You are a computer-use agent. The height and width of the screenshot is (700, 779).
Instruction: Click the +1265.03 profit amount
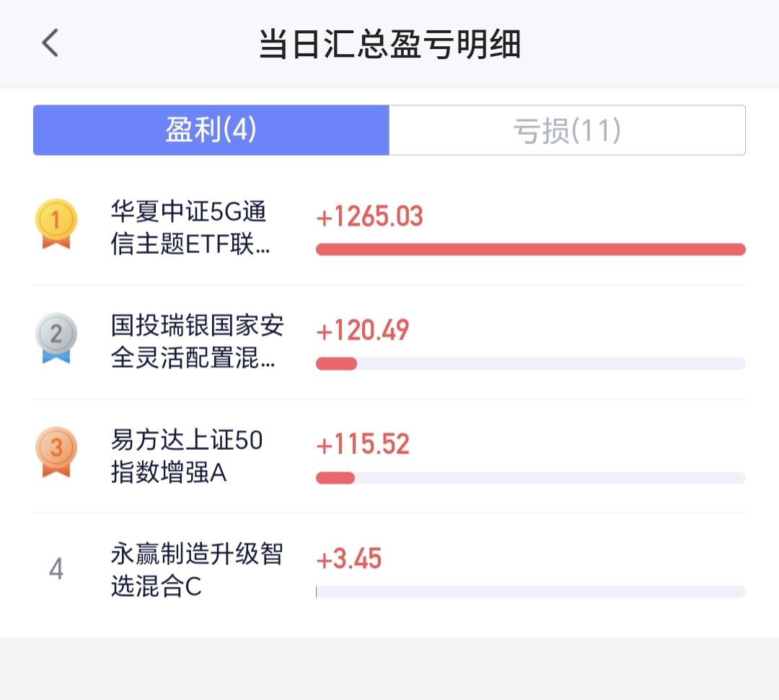369,216
